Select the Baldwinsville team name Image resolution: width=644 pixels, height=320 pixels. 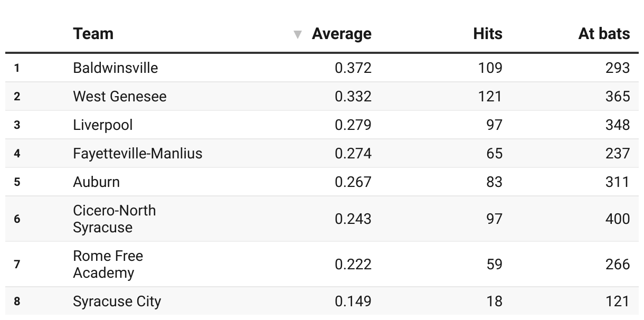(x=115, y=68)
